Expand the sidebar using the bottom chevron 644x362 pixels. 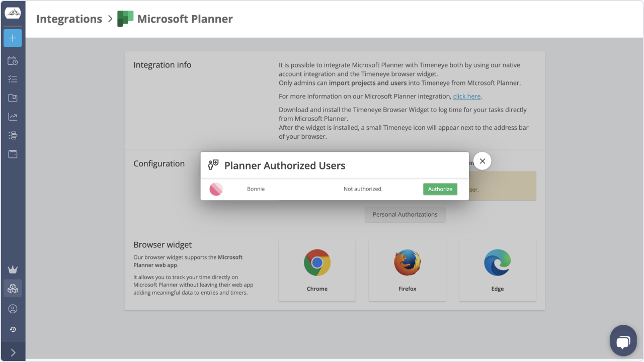[x=13, y=352]
